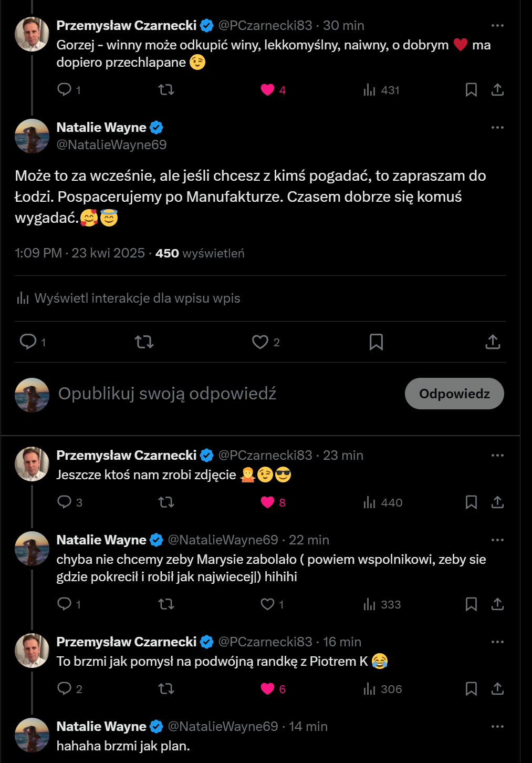Repost the main Łódź invitation post

144,342
